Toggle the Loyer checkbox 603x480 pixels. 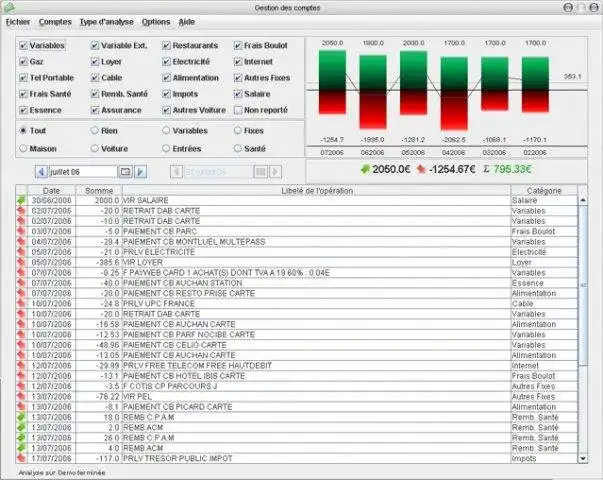[x=95, y=62]
